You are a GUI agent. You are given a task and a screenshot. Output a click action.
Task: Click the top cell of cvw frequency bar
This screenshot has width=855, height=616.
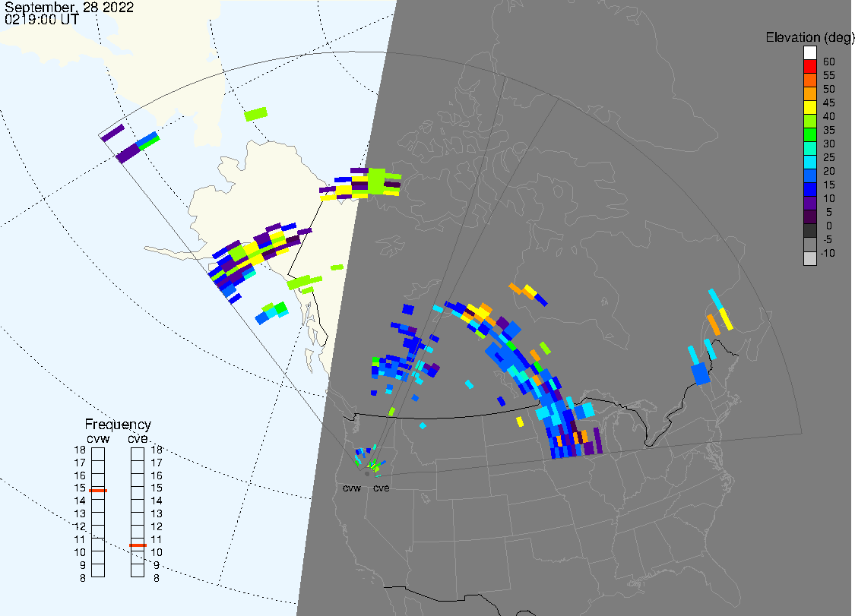tap(98, 454)
